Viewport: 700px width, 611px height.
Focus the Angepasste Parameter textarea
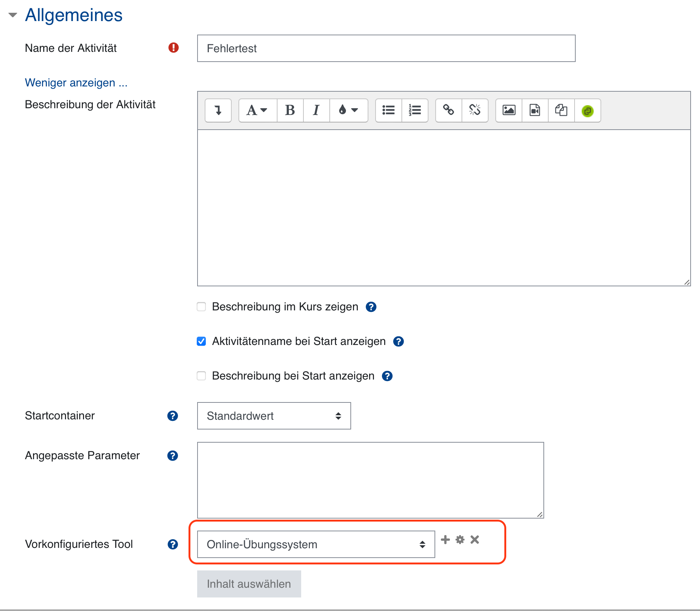[370, 480]
